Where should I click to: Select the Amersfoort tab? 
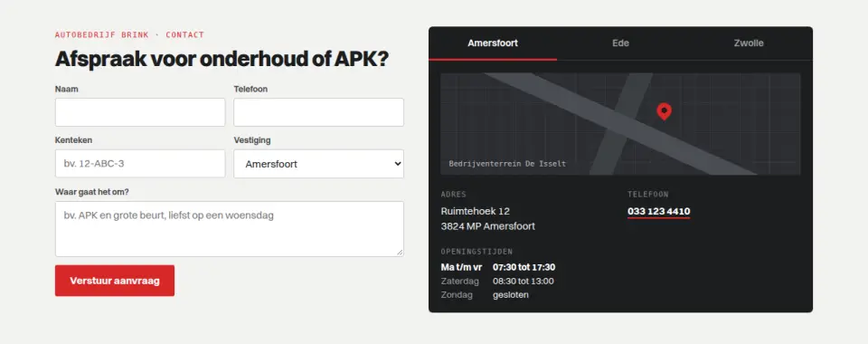point(493,43)
